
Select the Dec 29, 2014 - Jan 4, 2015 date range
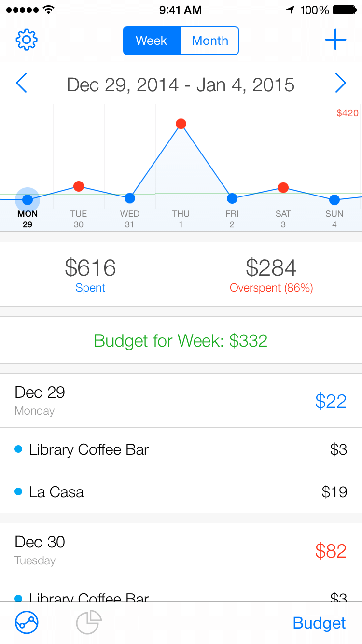pyautogui.click(x=181, y=85)
